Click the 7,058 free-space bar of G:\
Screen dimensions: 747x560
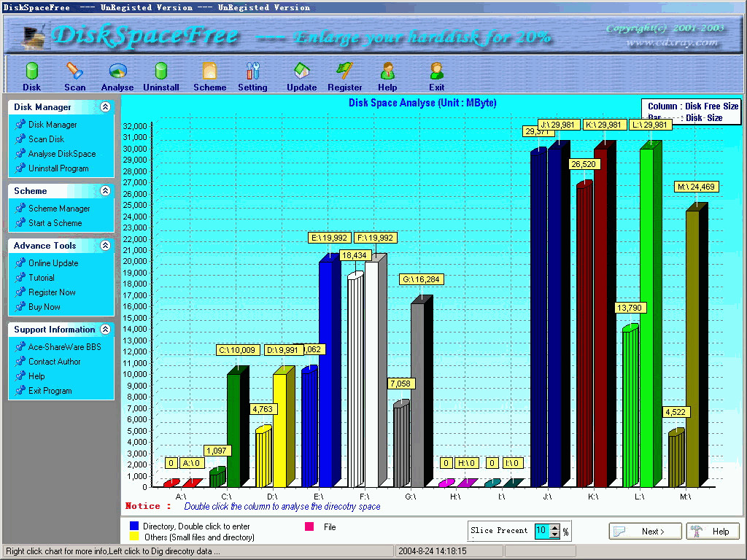tap(401, 443)
